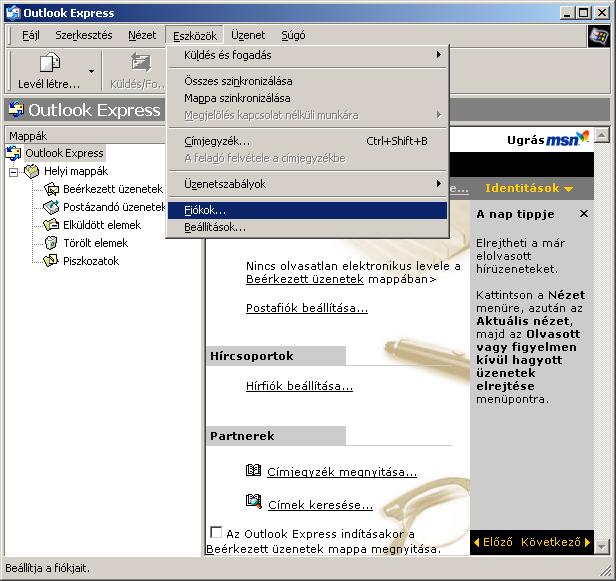Close the open Eszközök menu
The height and width of the screenshot is (581, 616).
pyautogui.click(x=194, y=35)
